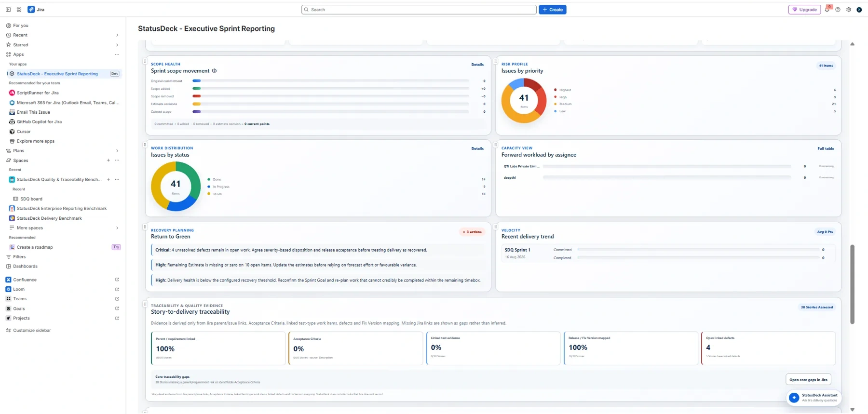This screenshot has height=414, width=868.
Task: Click the Issues by priority donut chart
Action: click(524, 101)
